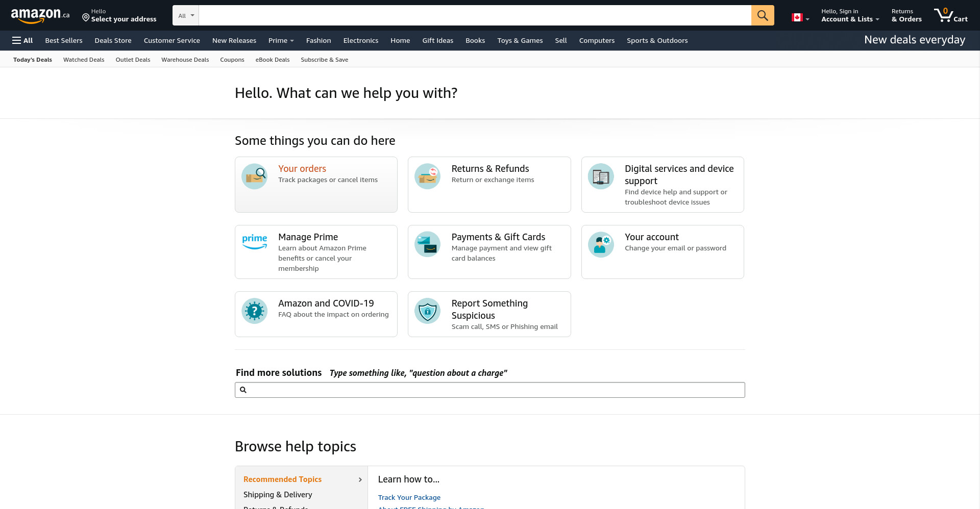Open the shopping cart icon
This screenshot has height=509, width=980.
pyautogui.click(x=943, y=15)
